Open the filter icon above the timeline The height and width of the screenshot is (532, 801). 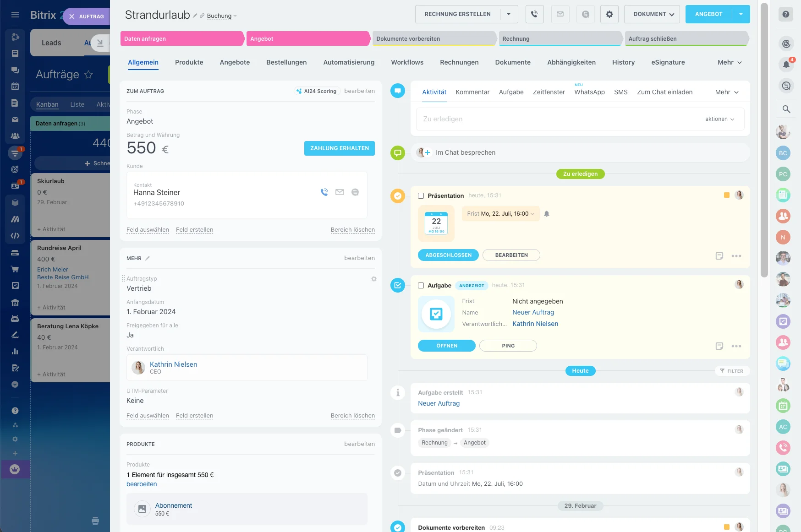tap(732, 371)
